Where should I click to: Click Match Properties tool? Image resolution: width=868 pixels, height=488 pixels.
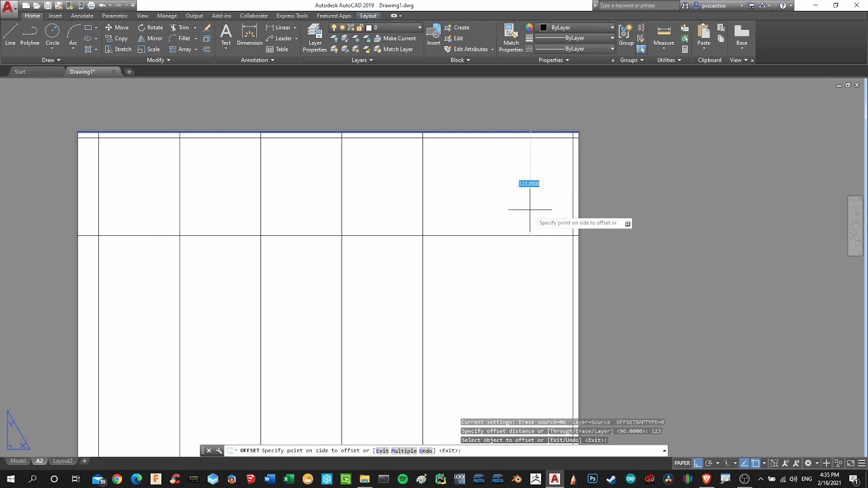[x=511, y=37]
